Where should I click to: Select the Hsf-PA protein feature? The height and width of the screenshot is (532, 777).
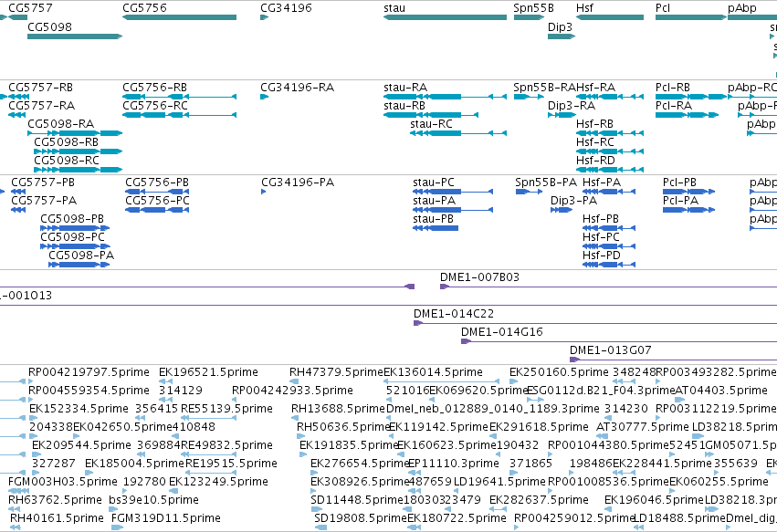click(609, 192)
